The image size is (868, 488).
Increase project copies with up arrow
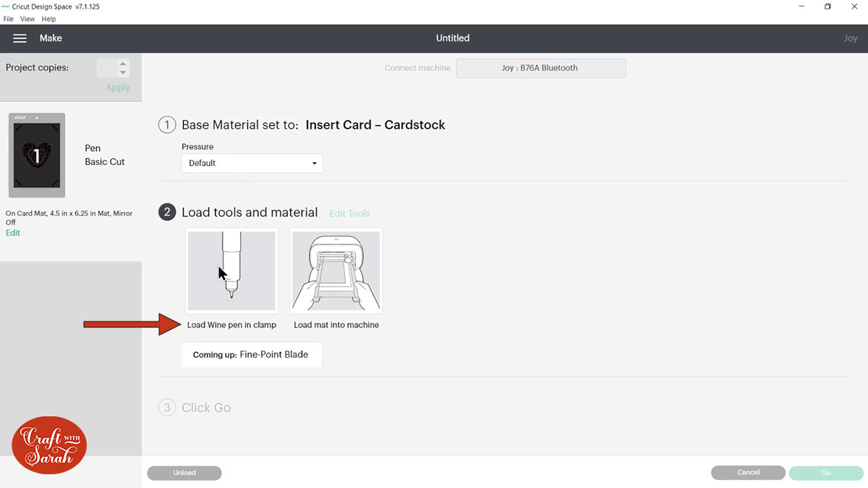(123, 64)
